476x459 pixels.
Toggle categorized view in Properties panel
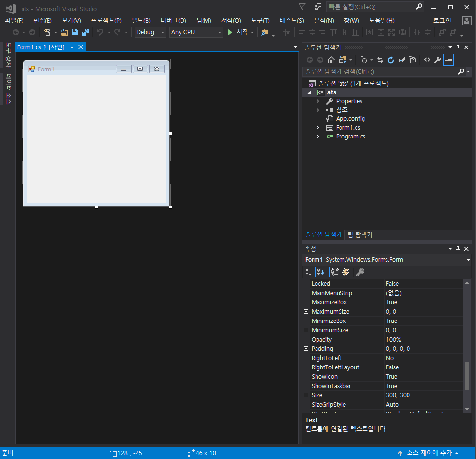(x=309, y=272)
